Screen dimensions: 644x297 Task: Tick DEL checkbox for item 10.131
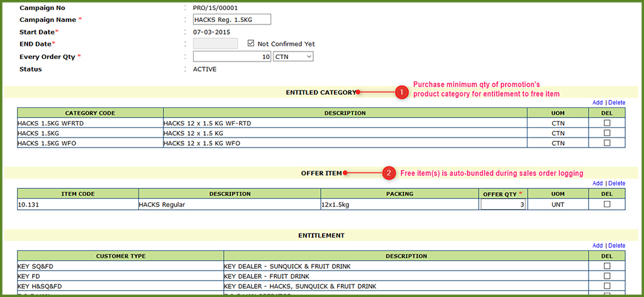click(x=607, y=204)
